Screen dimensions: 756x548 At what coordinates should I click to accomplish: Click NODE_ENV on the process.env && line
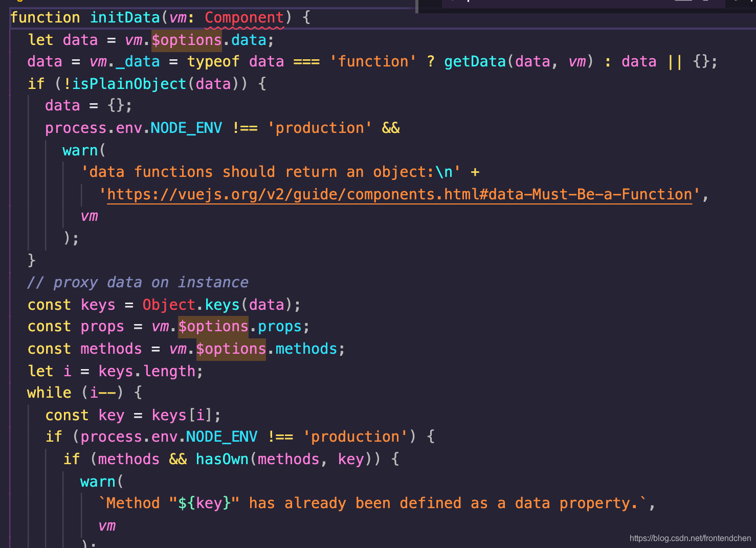point(186,128)
